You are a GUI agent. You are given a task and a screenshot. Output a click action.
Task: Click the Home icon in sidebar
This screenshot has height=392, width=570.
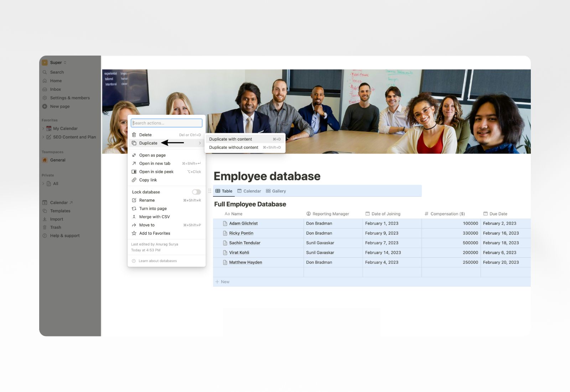tap(45, 81)
